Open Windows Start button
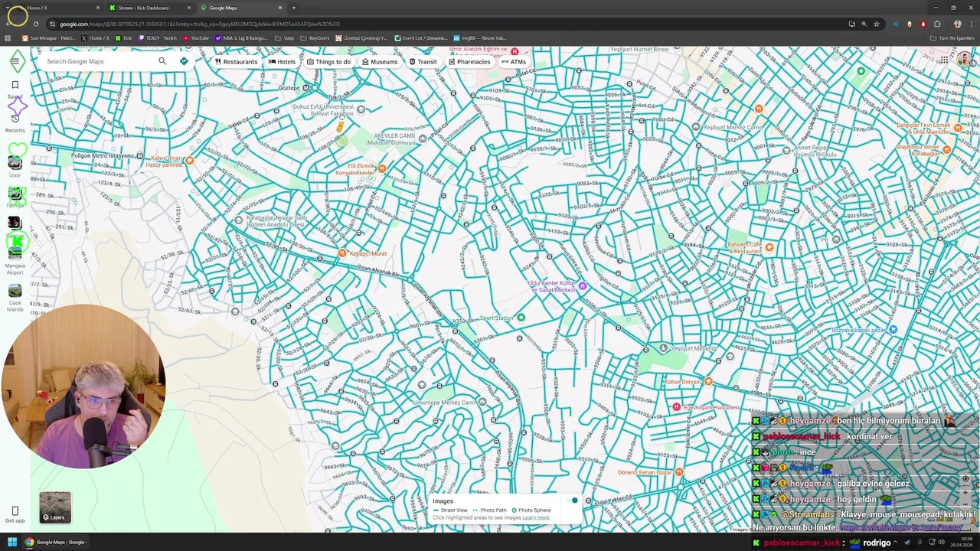Image resolution: width=980 pixels, height=551 pixels. (x=12, y=542)
